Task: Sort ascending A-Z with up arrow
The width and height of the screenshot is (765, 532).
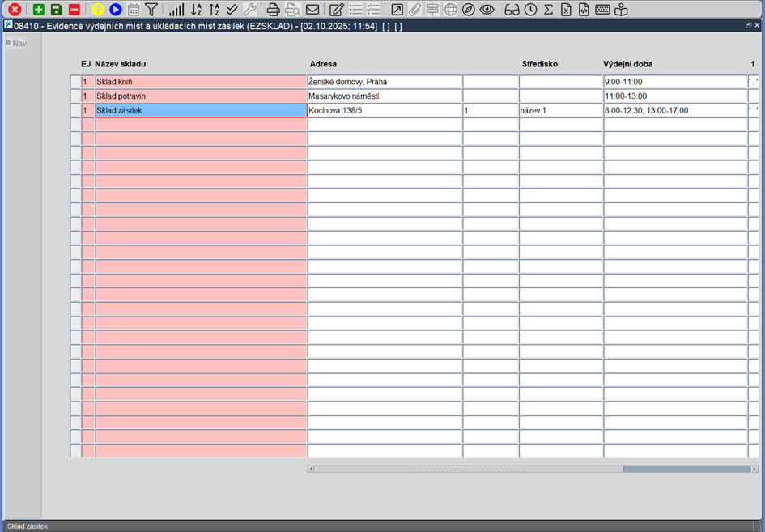Action: (x=215, y=9)
